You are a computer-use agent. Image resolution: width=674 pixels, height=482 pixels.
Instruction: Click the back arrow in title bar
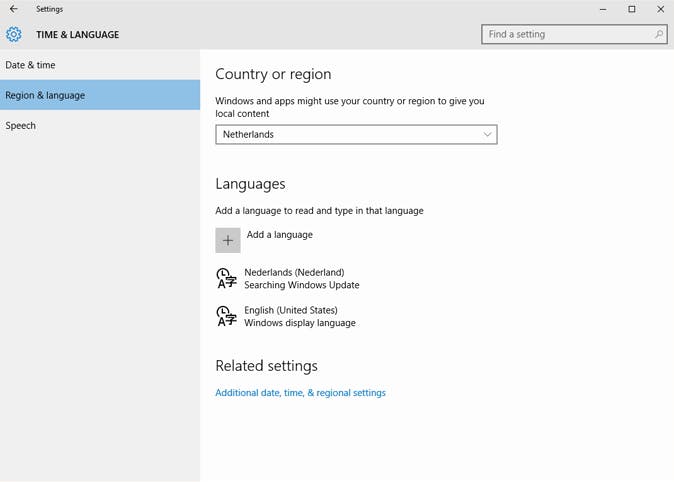tap(14, 9)
